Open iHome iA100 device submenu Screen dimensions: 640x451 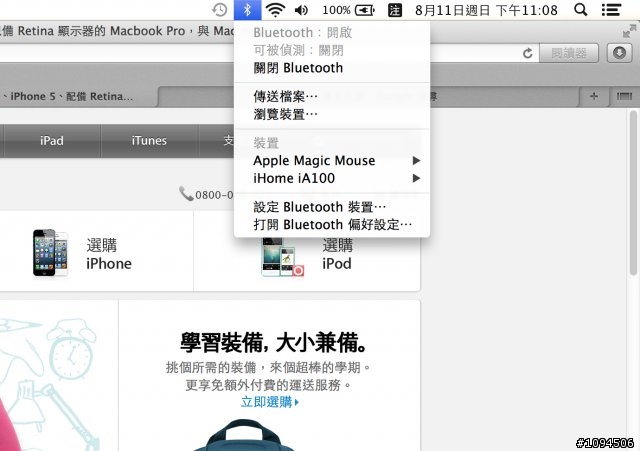click(x=332, y=178)
